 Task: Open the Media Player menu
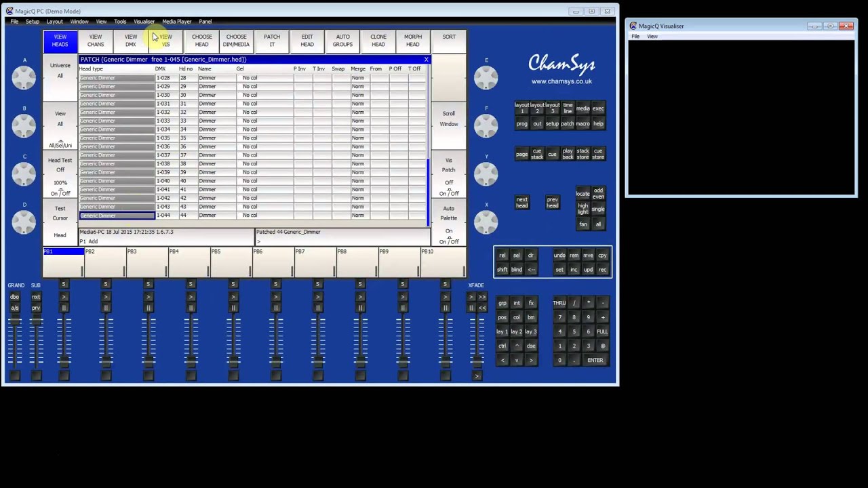[x=176, y=22]
